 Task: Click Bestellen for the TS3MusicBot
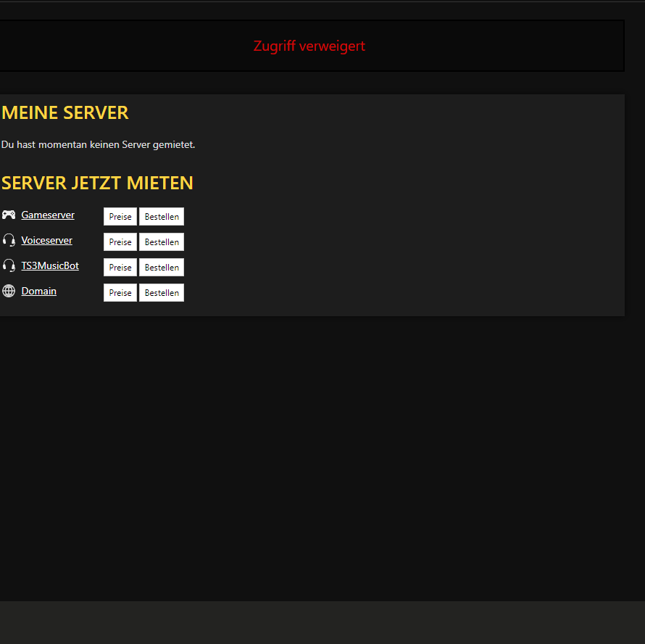[161, 267]
